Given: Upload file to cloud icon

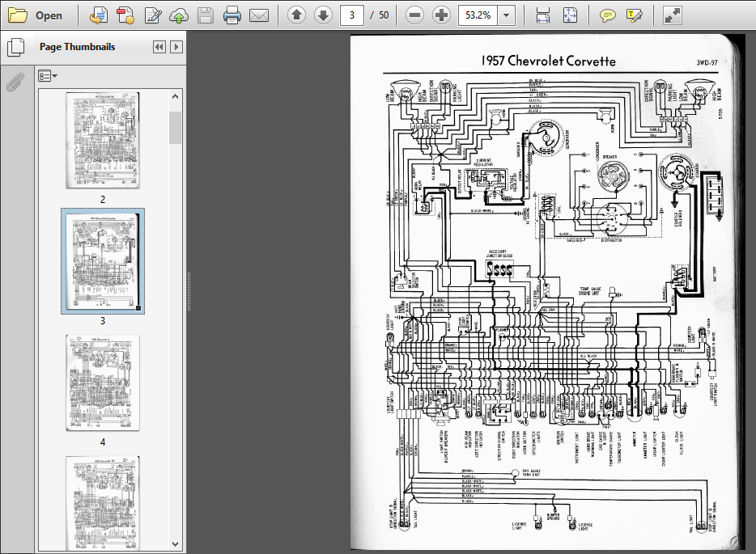Looking at the screenshot, I should pyautogui.click(x=179, y=15).
